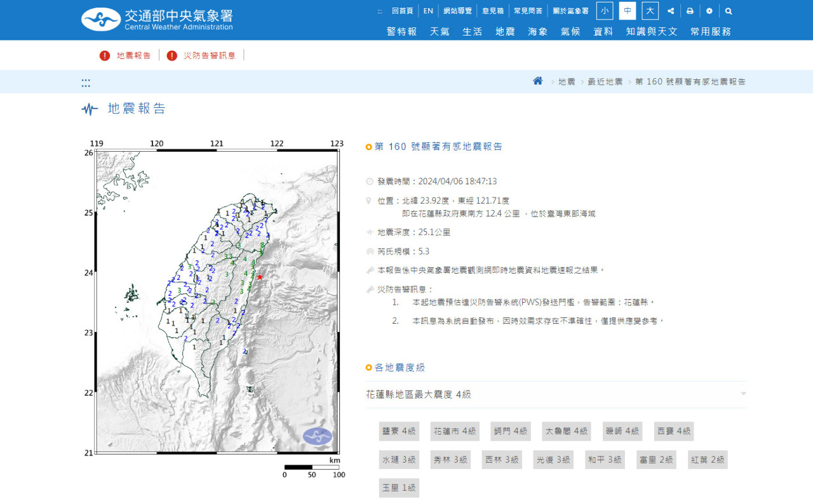Click the earthquake intensity map image
Image resolution: width=813 pixels, height=504 pixels.
click(x=215, y=309)
